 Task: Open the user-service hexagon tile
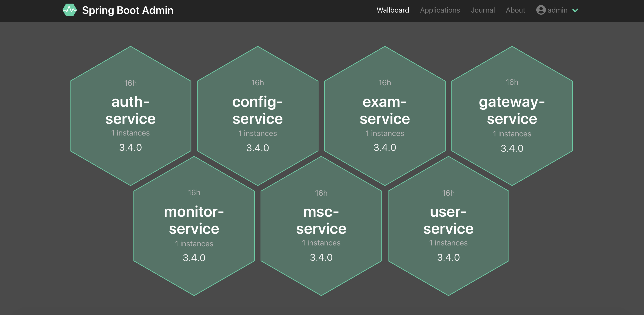pyautogui.click(x=448, y=226)
